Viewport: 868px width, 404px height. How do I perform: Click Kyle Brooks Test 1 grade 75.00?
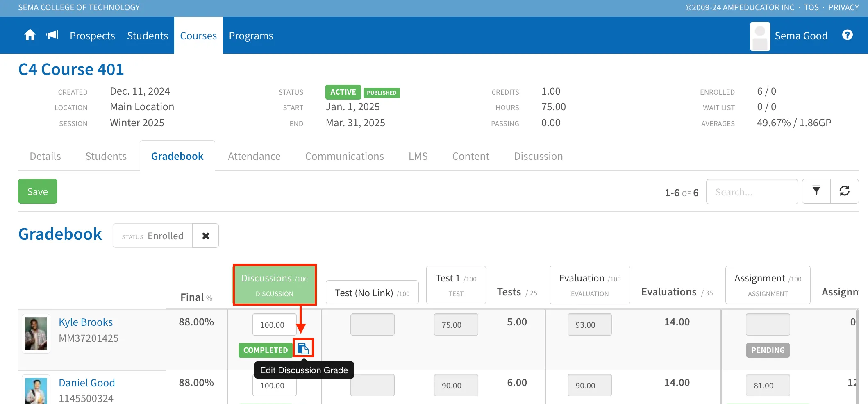[x=456, y=325]
